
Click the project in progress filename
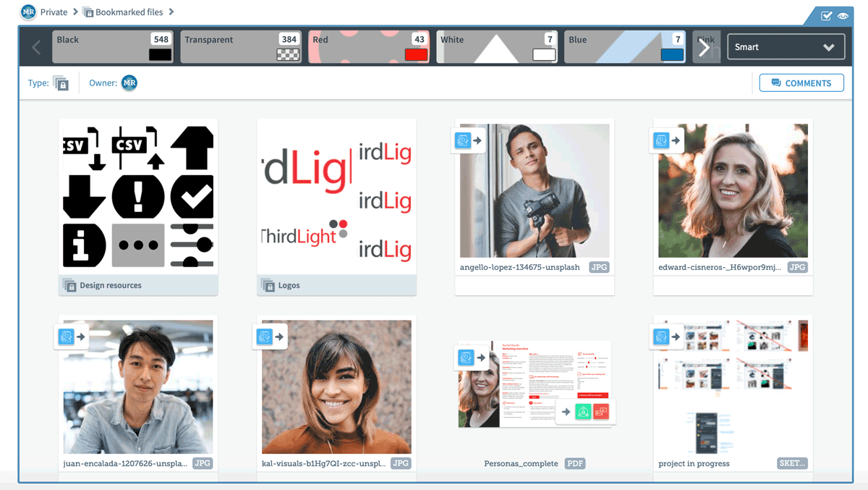tap(694, 463)
